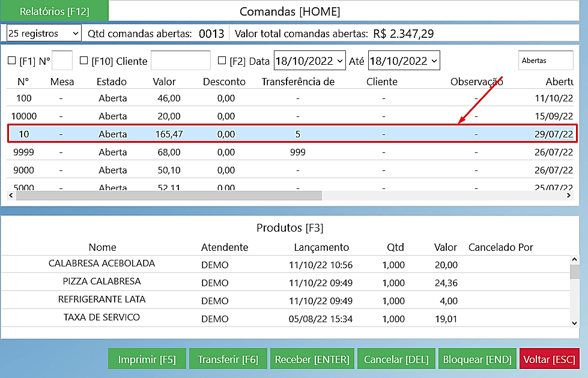This screenshot has width=588, height=378.
Task: Tick the [F10] Cliente checkbox
Action: point(83,61)
